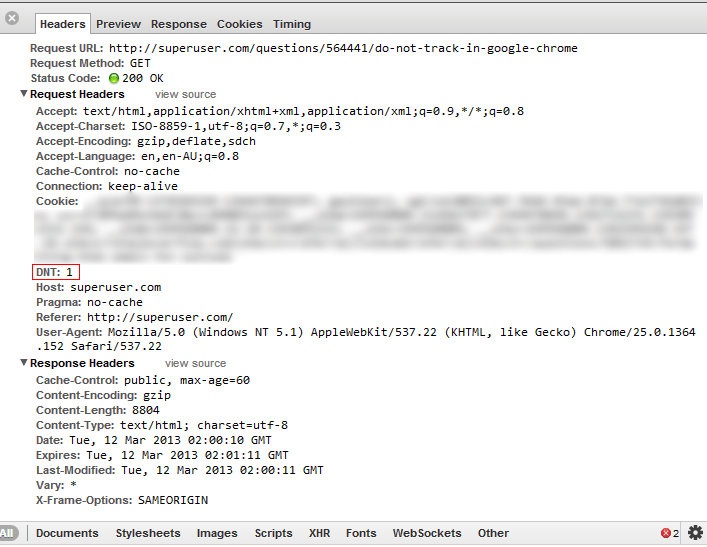Click the green status code indicator

(x=113, y=78)
